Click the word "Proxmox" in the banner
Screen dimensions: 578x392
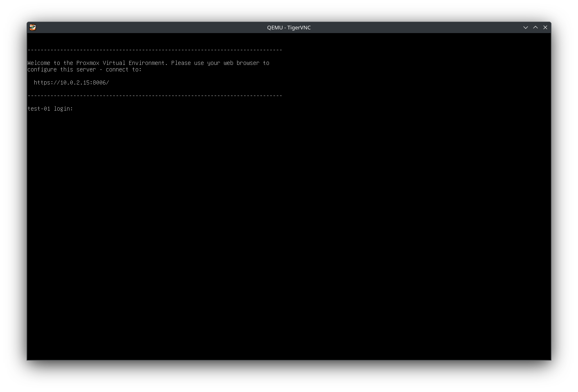[87, 63]
